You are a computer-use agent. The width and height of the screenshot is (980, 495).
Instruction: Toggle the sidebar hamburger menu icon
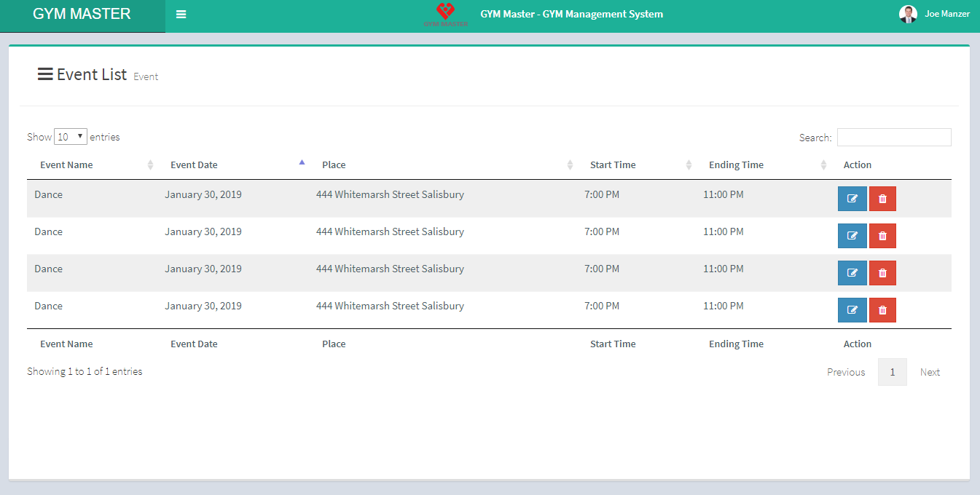181,15
